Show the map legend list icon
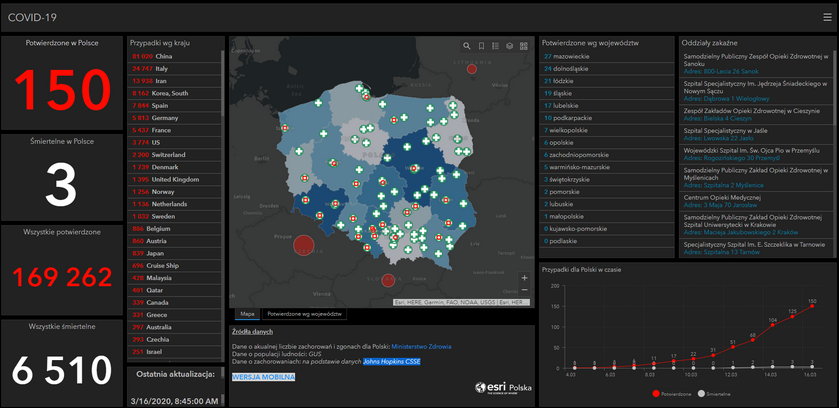The image size is (839, 408). point(495,46)
